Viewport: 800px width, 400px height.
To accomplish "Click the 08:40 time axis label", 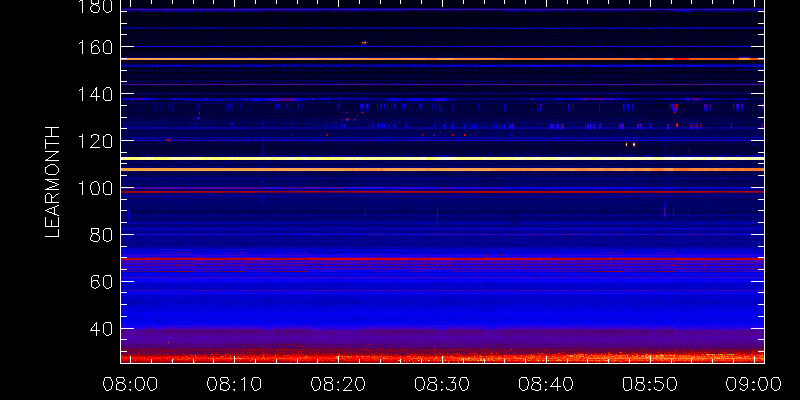I will click(546, 384).
